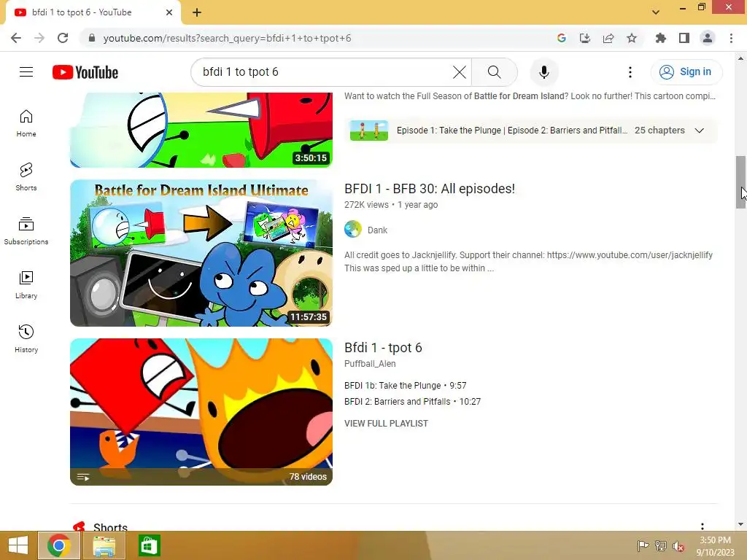The image size is (747, 560).
Task: Click the YouTube logo
Action: tap(85, 72)
